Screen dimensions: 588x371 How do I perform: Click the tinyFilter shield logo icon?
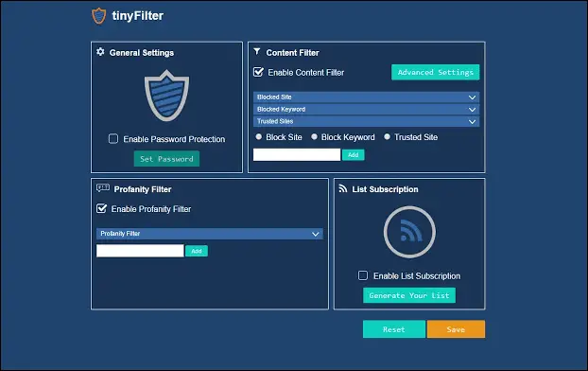99,16
